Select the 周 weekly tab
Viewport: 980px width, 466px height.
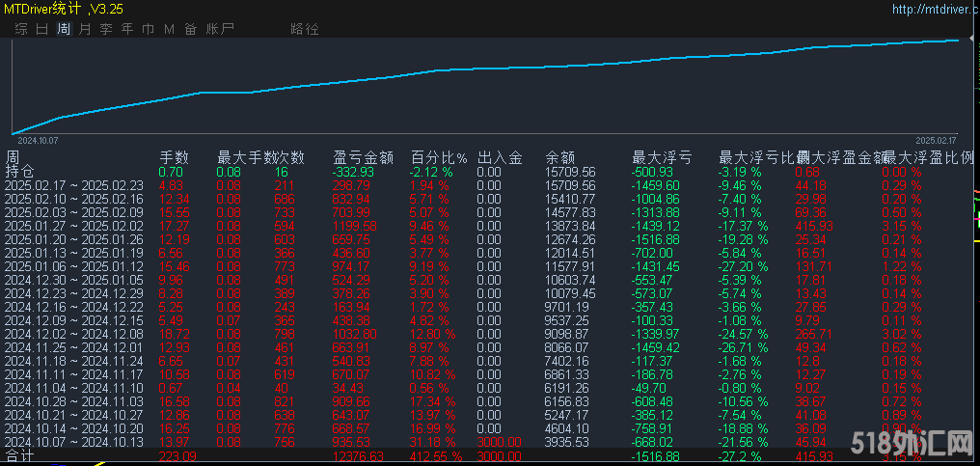pos(63,29)
